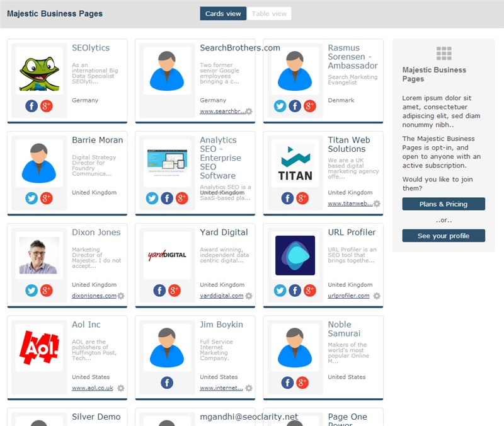Click the See your profile button

[444, 236]
